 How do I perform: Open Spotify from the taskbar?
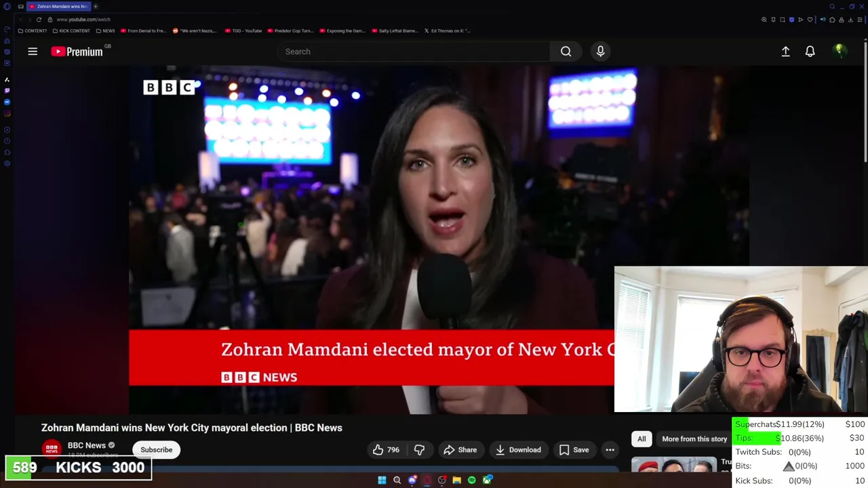pos(472,481)
